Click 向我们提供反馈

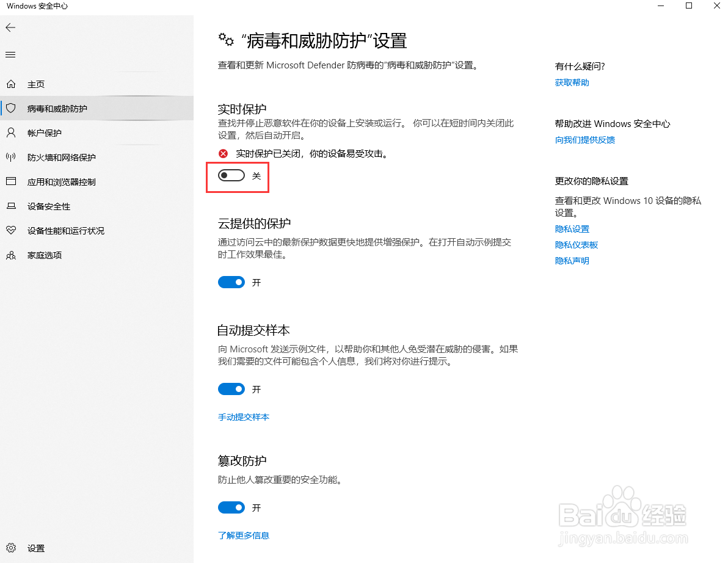584,140
